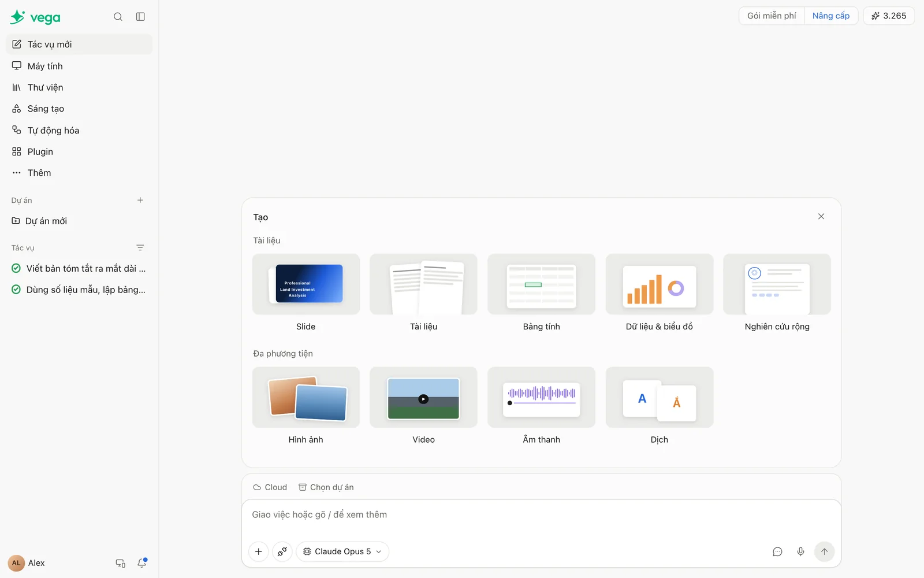Choose the Dịch translation thumbnail
Screen dimensions: 924x578
(660, 398)
